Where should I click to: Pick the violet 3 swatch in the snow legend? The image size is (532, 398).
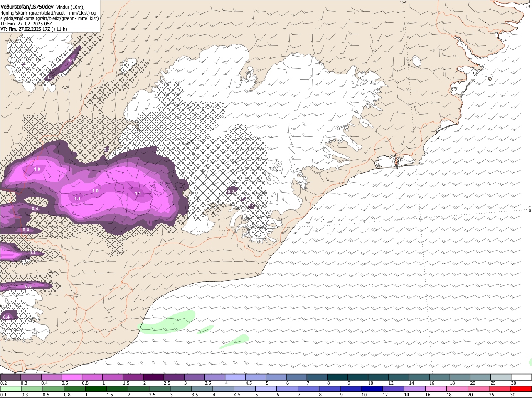[194, 377]
